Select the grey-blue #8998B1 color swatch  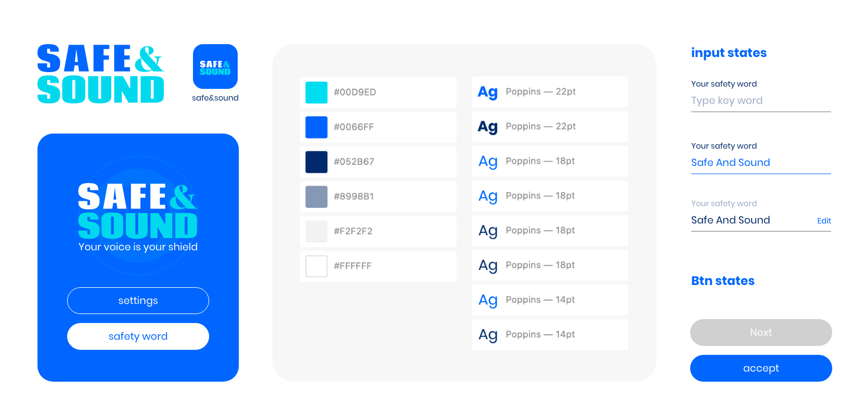point(317,197)
